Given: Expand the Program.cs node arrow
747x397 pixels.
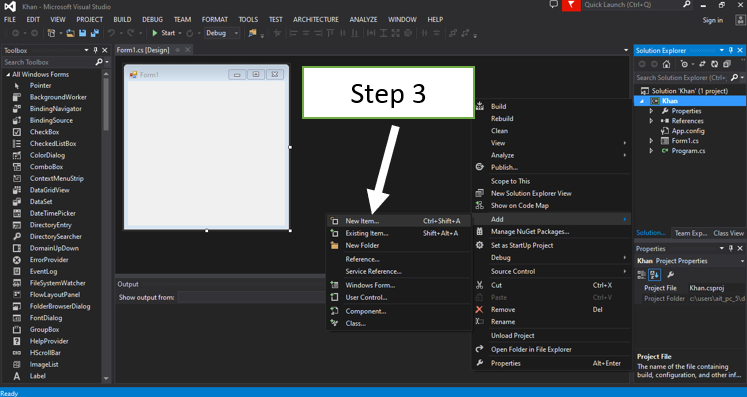Looking at the screenshot, I should (x=651, y=151).
